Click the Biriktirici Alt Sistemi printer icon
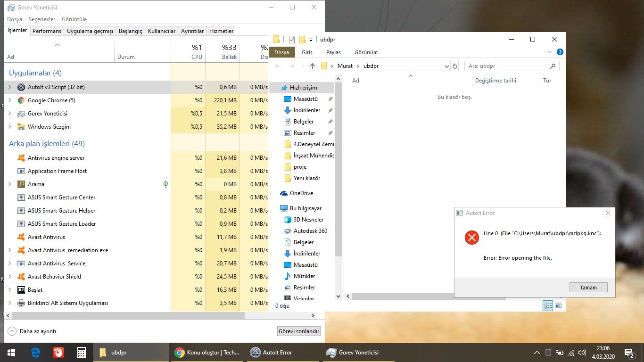Screen dimensions: 644x362 click(21, 303)
